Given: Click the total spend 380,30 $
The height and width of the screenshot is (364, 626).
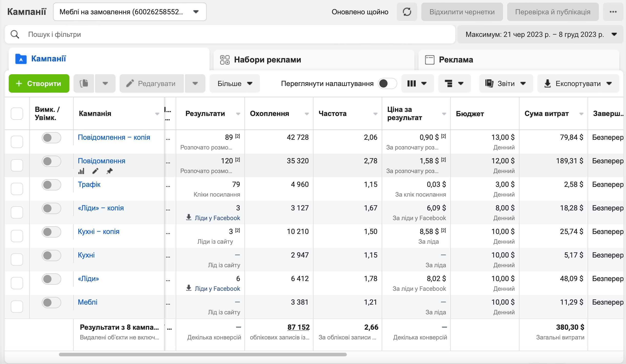Looking at the screenshot, I should [570, 327].
